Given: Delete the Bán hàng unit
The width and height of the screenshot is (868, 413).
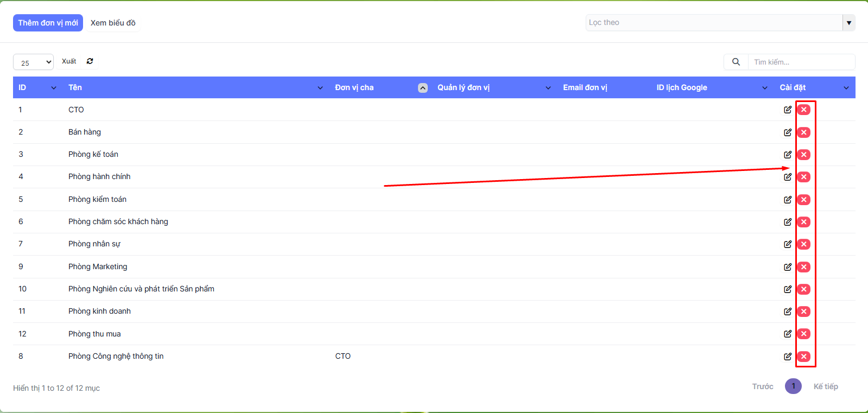Looking at the screenshot, I should click(804, 132).
